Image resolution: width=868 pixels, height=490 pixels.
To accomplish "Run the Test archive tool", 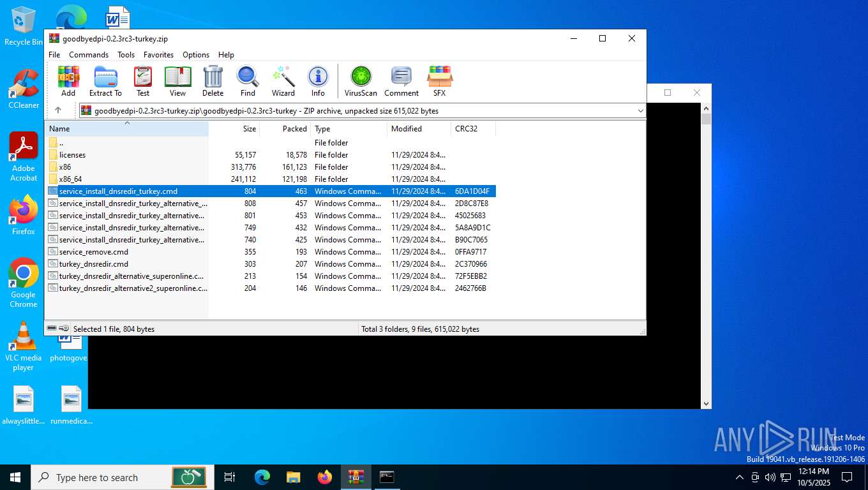I will point(143,81).
